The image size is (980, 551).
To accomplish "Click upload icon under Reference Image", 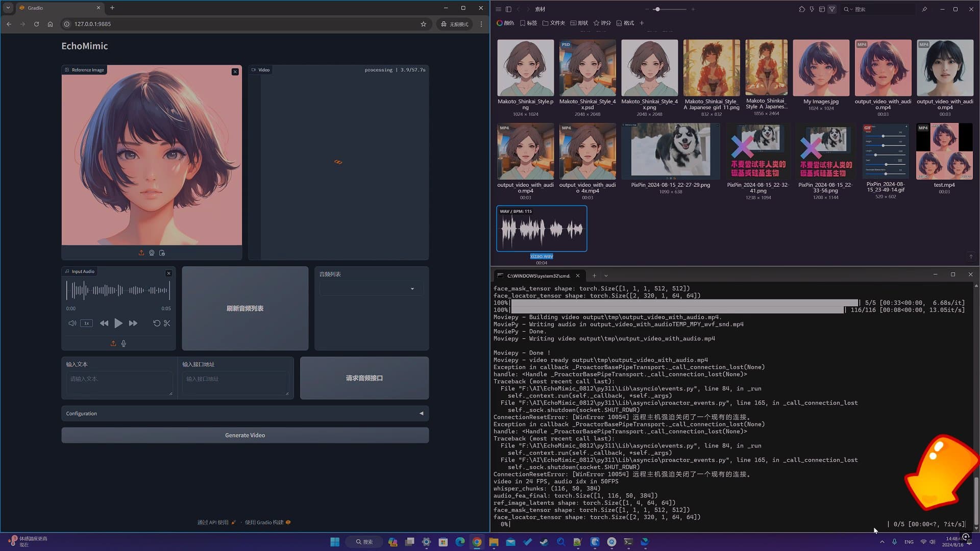I will coord(141,253).
